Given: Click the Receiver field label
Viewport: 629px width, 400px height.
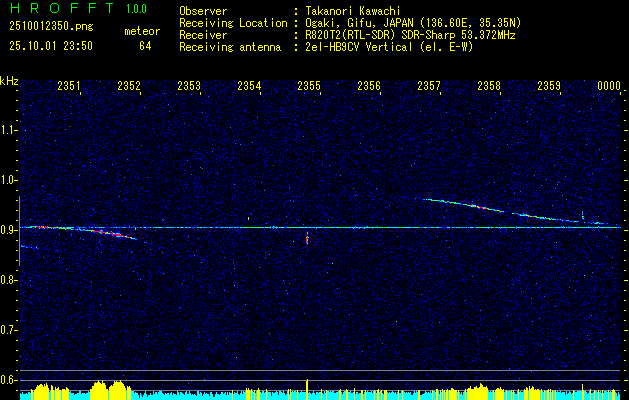Looking at the screenshot, I should tap(203, 35).
